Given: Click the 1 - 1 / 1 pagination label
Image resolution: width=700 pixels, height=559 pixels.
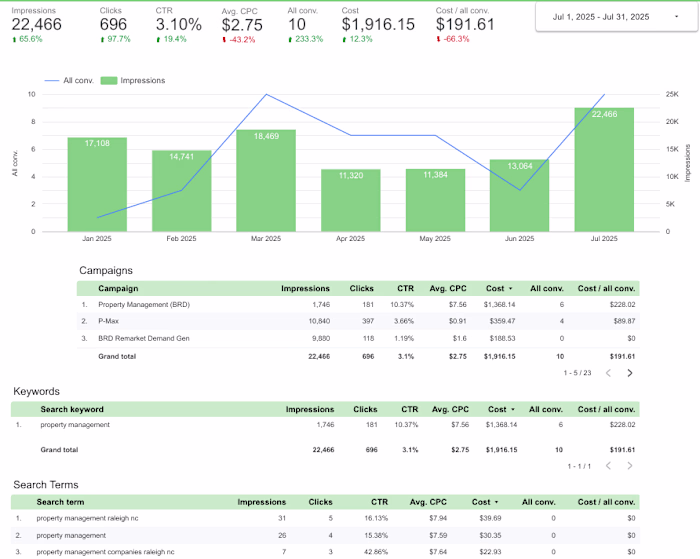Looking at the screenshot, I should [579, 466].
